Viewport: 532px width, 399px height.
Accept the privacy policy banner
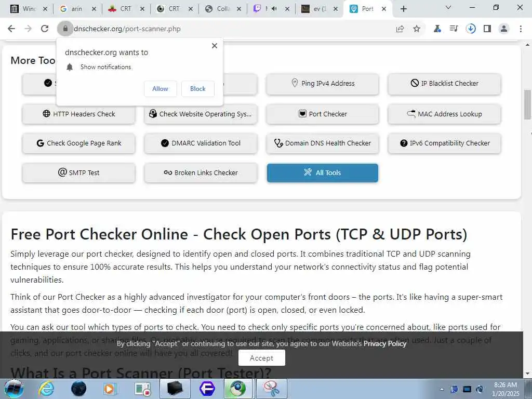262,358
